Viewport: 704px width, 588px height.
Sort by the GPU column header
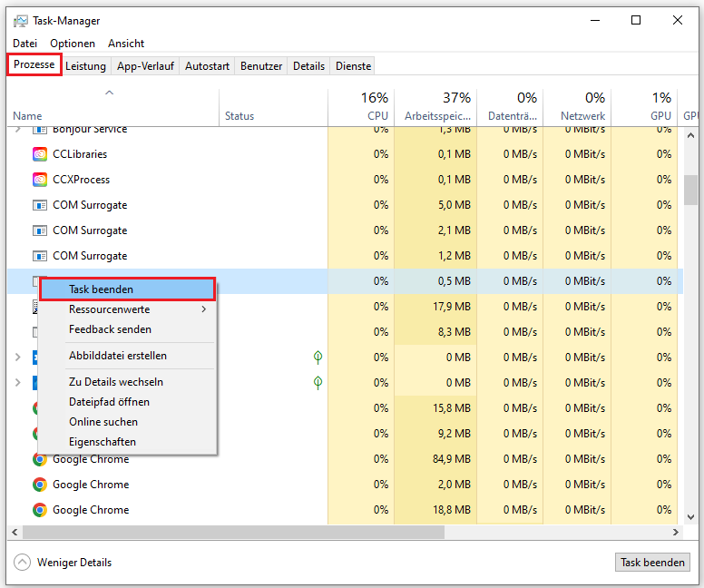[644, 108]
